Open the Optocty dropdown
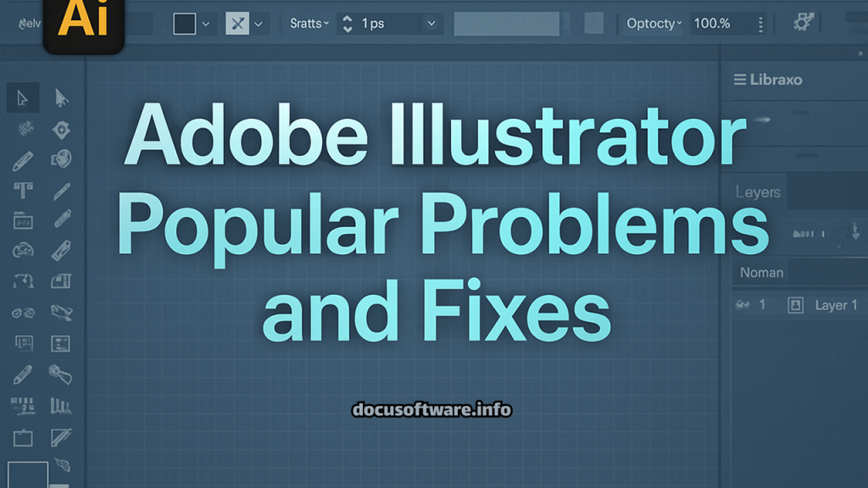This screenshot has height=488, width=868. [x=651, y=23]
